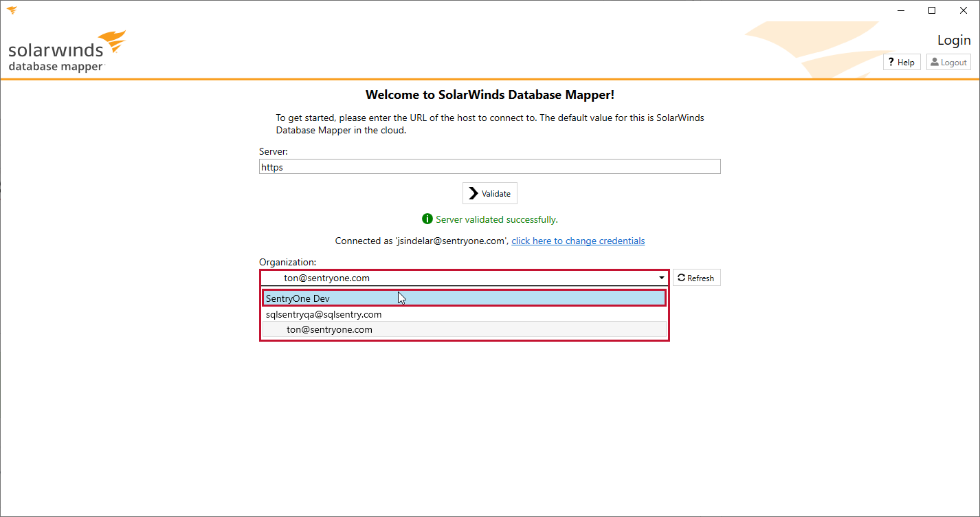Maximize the application window
Screen dimensions: 980x517
[932, 10]
